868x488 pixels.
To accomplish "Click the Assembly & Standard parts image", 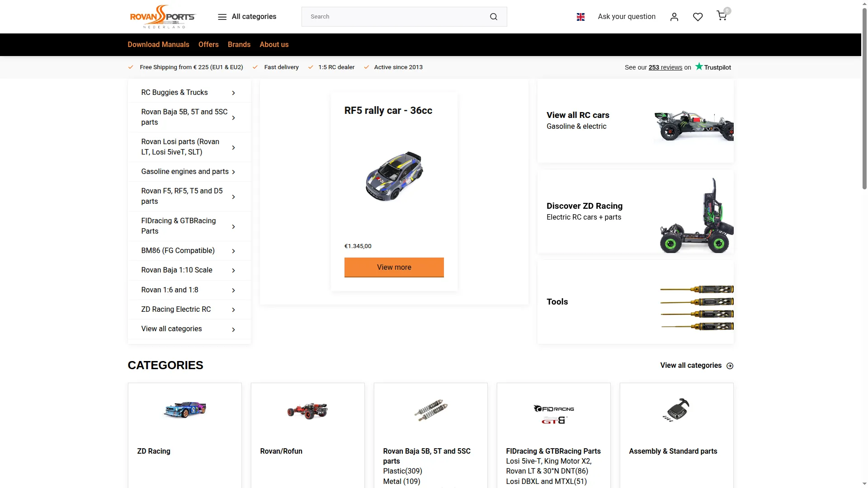I will coord(676,410).
